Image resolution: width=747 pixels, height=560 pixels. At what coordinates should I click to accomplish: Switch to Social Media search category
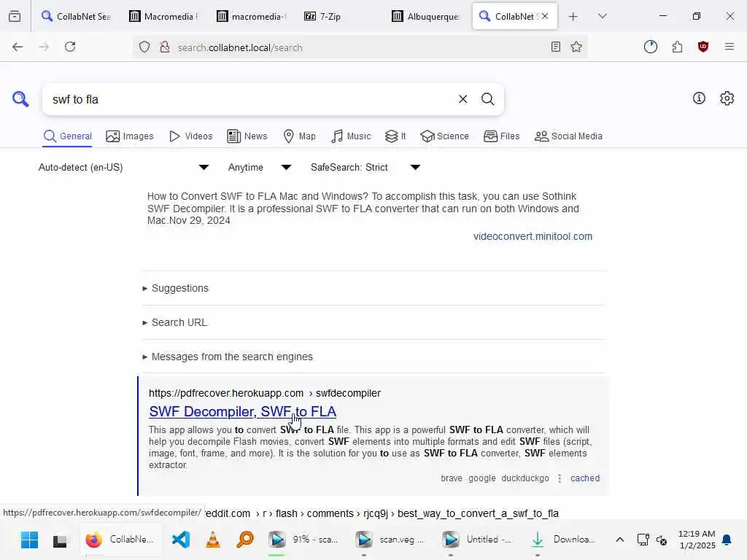pyautogui.click(x=568, y=136)
